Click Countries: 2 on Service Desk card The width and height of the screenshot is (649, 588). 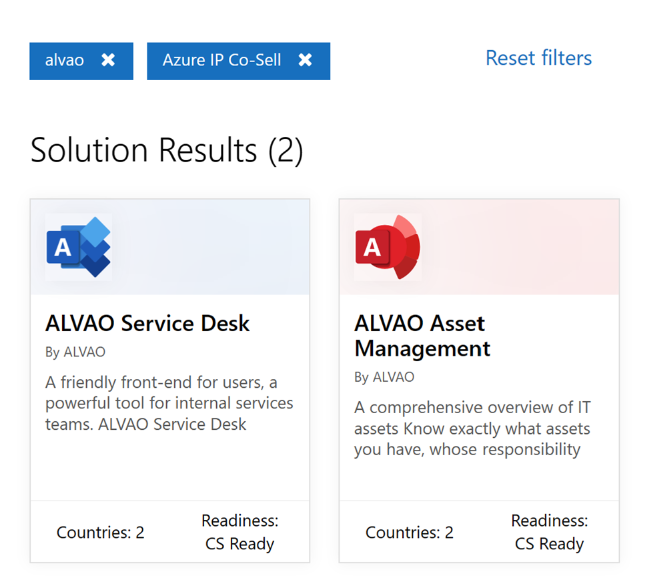(100, 532)
